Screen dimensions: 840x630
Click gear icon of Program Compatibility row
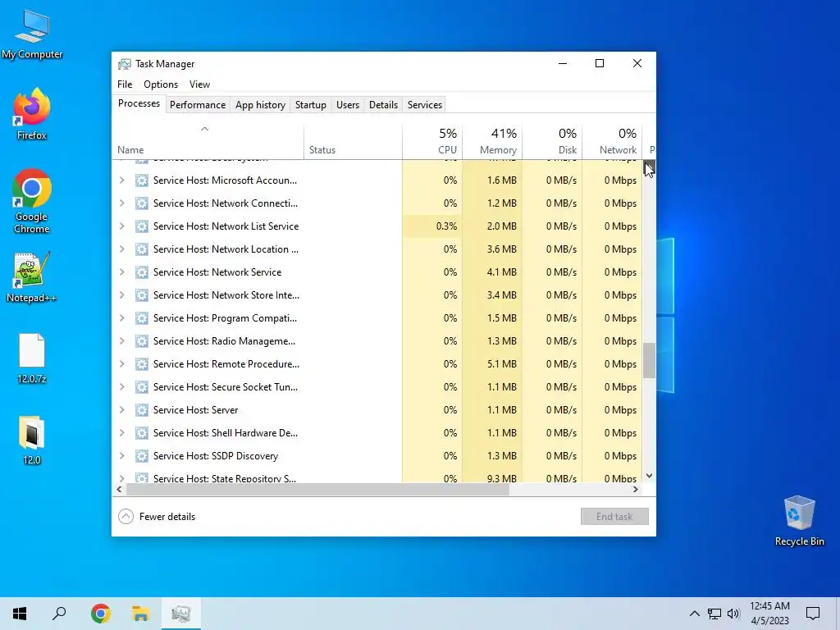click(141, 318)
